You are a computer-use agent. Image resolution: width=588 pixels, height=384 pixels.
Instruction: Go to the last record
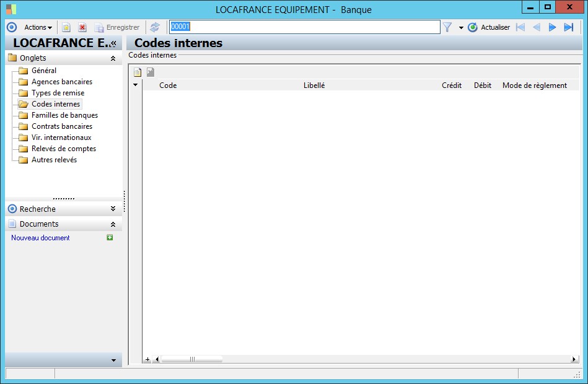click(x=569, y=27)
